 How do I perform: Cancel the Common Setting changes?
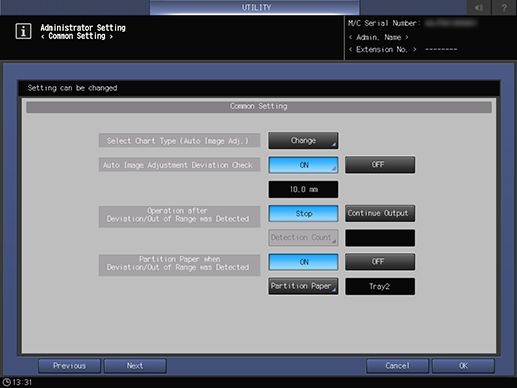[397, 366]
